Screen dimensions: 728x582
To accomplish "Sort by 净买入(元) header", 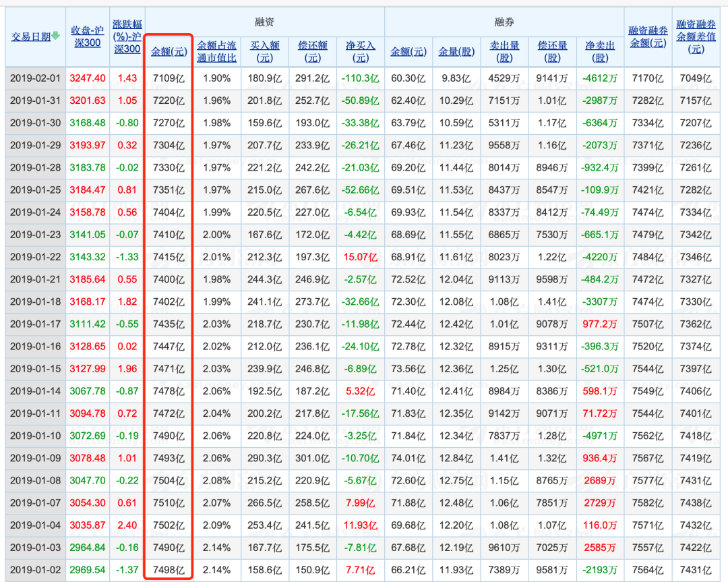I will point(360,51).
